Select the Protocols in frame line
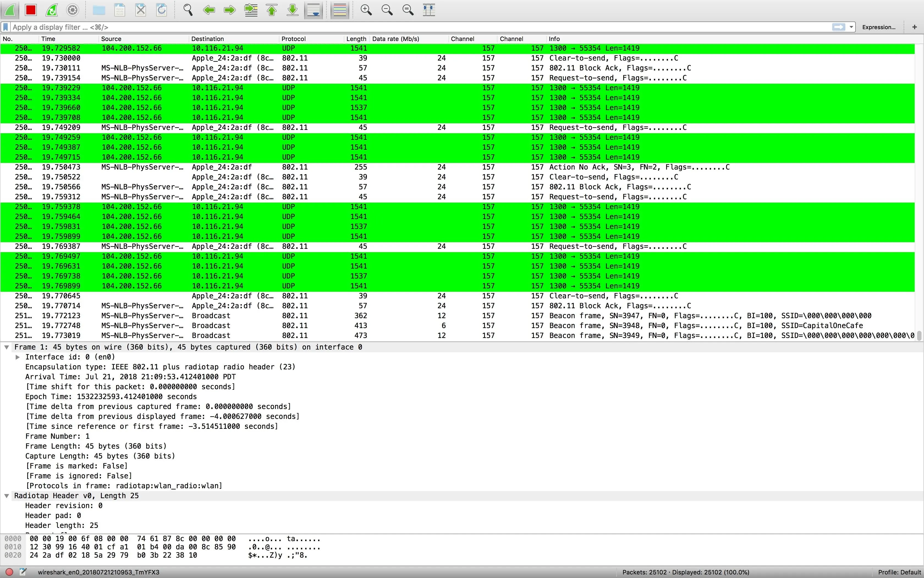This screenshot has width=924, height=578. pyautogui.click(x=124, y=486)
